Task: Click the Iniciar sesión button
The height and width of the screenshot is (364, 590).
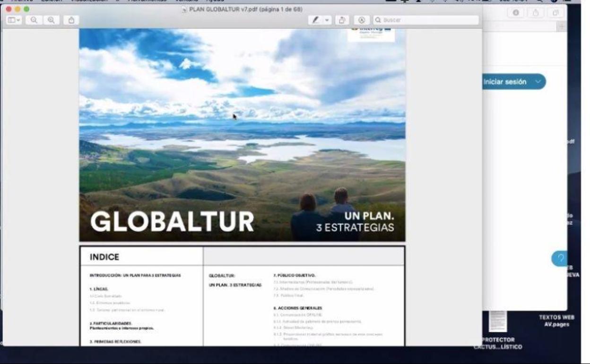Action: coord(513,82)
